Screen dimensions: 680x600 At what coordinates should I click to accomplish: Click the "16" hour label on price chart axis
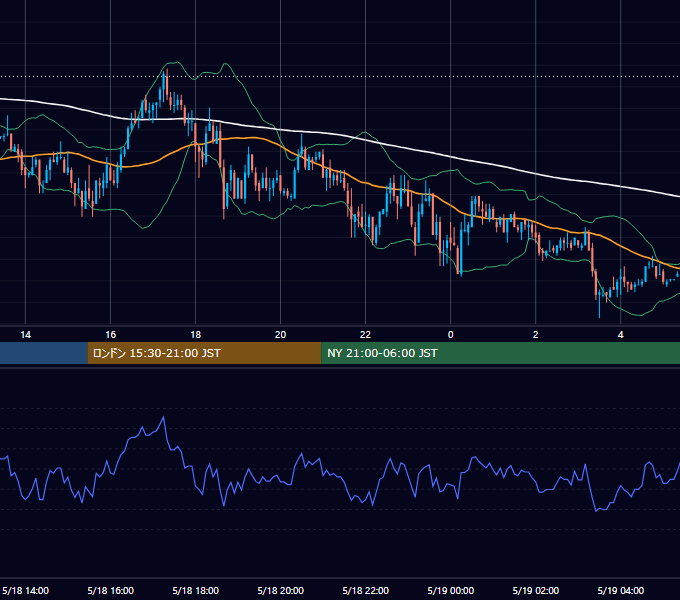point(111,335)
